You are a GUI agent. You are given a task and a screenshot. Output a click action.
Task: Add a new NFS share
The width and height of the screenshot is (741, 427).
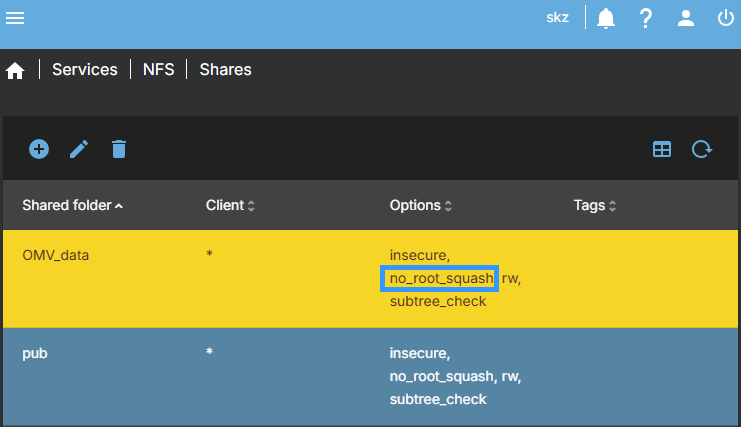39,149
